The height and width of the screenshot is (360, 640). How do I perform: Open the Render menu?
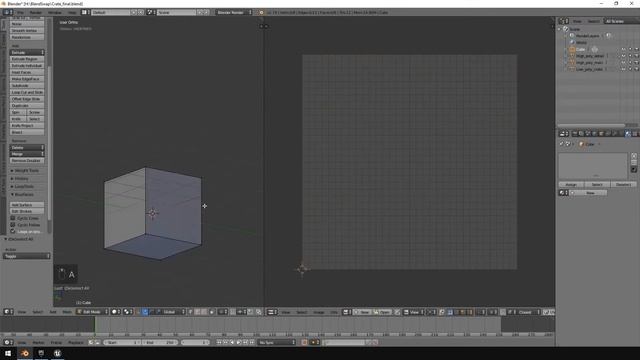tap(36, 13)
